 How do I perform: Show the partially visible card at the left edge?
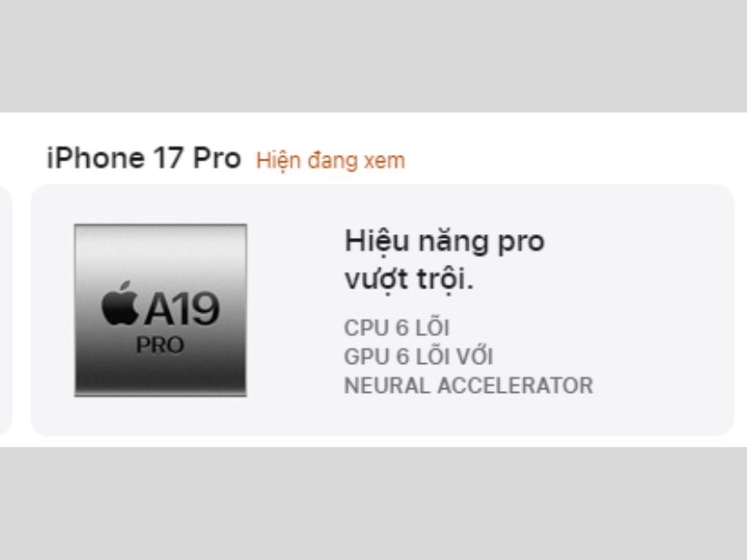click(x=5, y=310)
